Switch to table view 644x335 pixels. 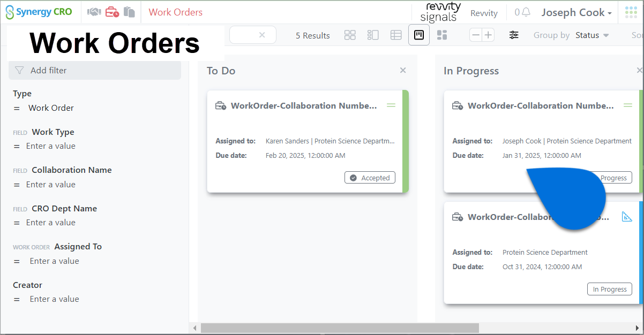tap(396, 35)
